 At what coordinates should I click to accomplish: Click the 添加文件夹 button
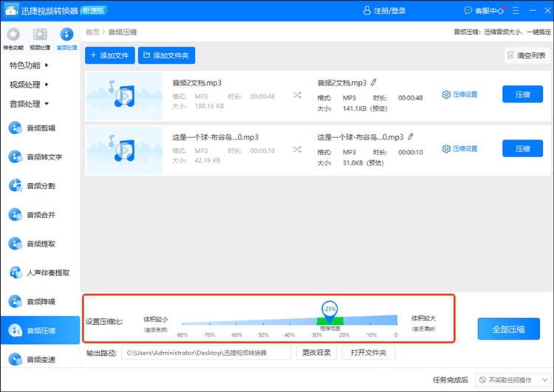click(x=166, y=55)
